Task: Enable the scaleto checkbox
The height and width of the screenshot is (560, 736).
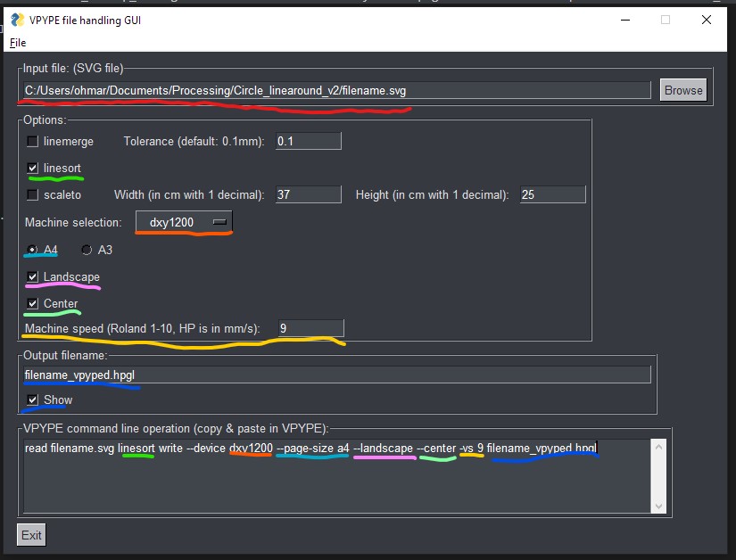Action: [x=32, y=194]
